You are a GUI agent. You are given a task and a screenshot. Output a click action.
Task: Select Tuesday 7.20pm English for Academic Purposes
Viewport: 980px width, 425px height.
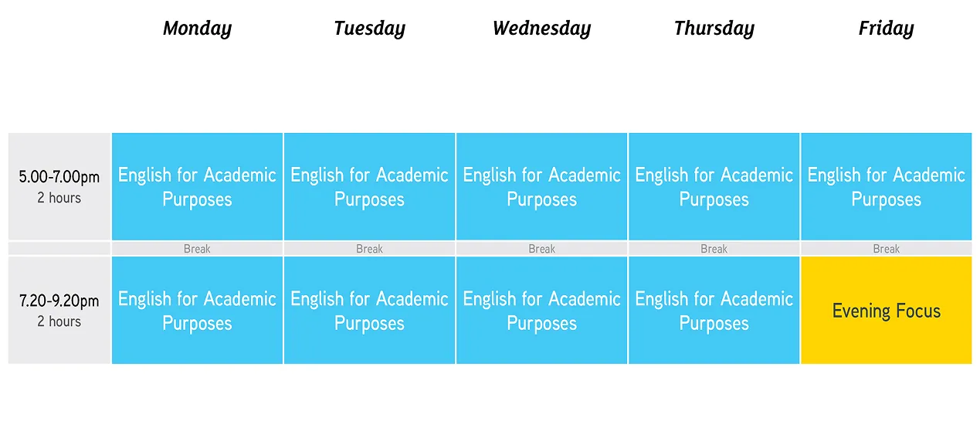coord(369,310)
